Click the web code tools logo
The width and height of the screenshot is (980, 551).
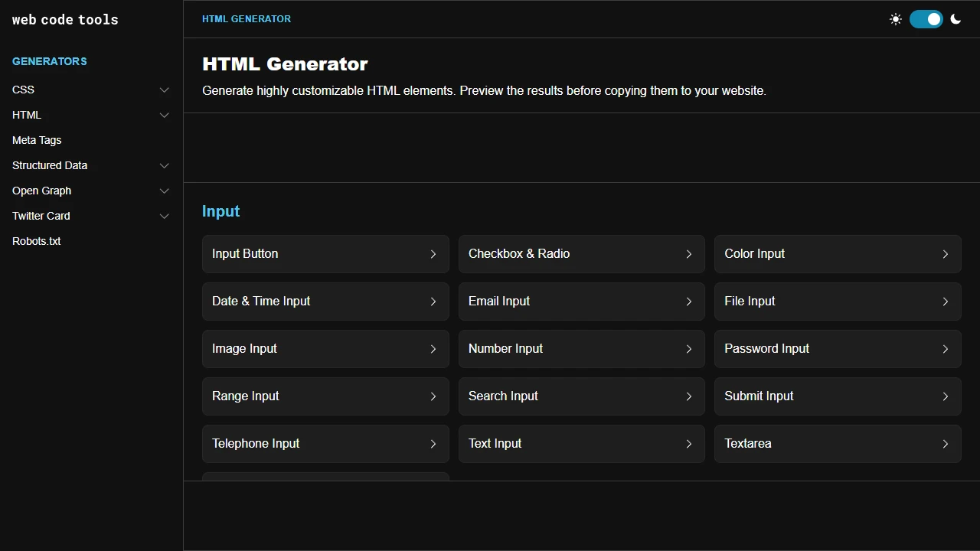point(65,19)
